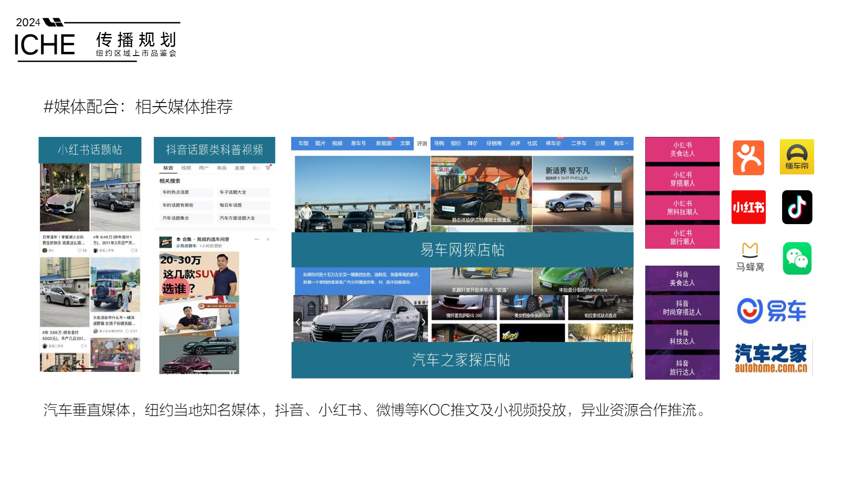Image resolution: width=868 pixels, height=488 pixels.
Task: Open 图片 in the 易车 nav bar
Action: click(320, 143)
